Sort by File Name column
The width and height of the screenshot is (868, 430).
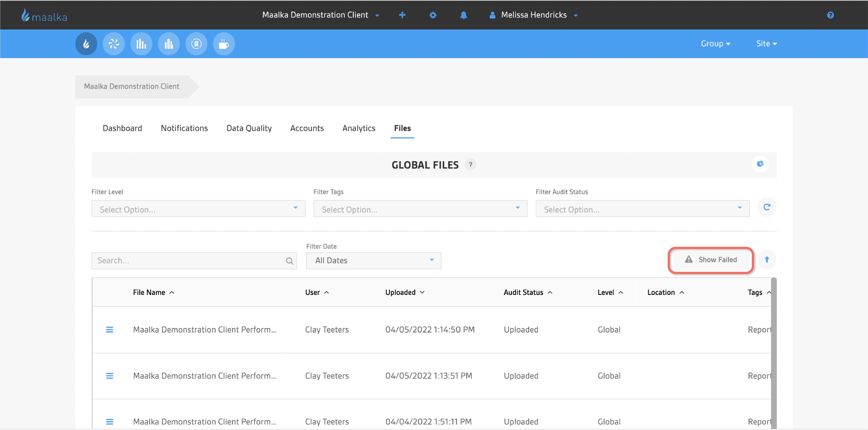pyautogui.click(x=153, y=293)
